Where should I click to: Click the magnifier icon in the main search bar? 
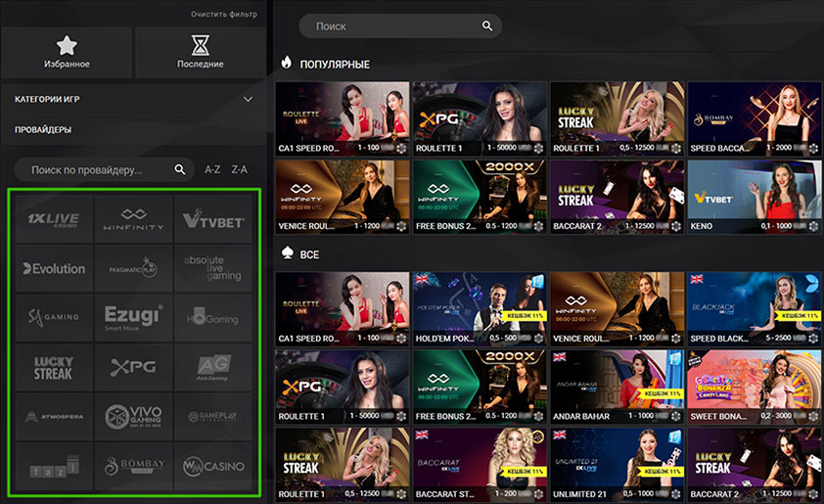point(488,26)
